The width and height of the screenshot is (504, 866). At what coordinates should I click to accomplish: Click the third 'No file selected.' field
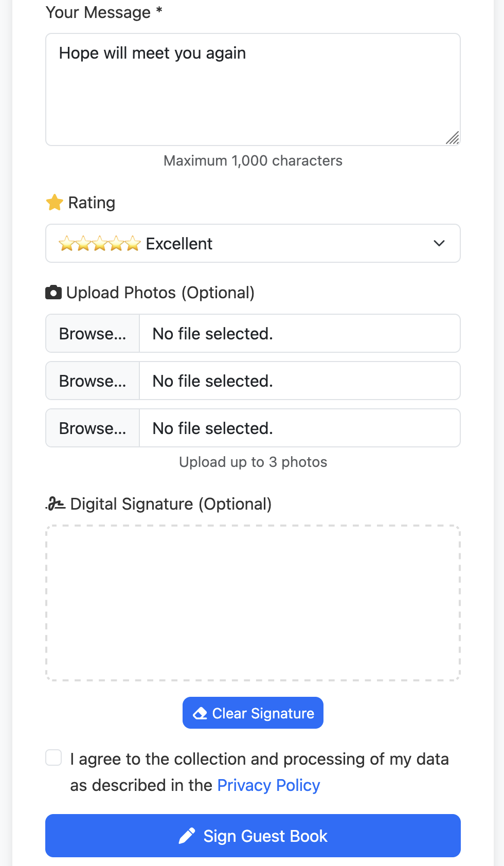point(299,428)
